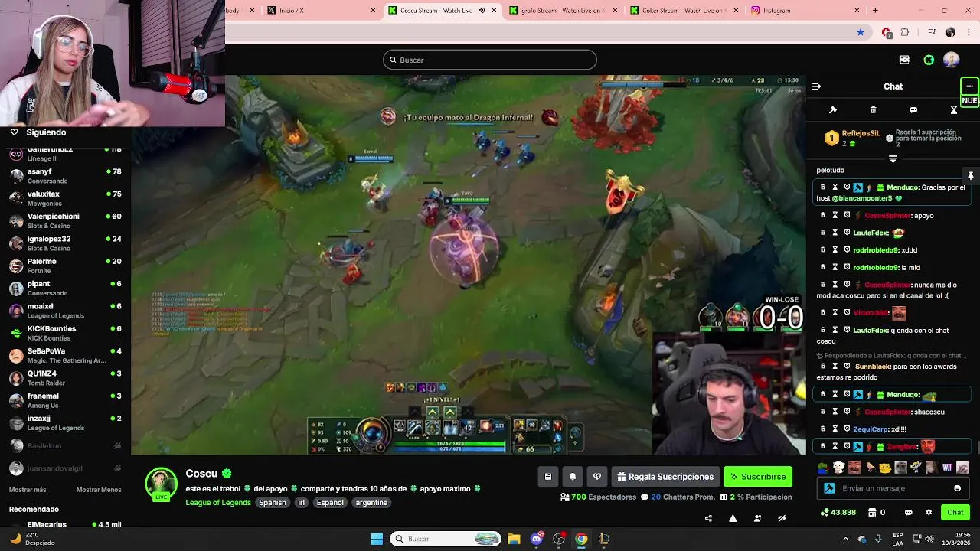Toggle the hidden-eye icon below stream
980x551 pixels.
point(782,518)
